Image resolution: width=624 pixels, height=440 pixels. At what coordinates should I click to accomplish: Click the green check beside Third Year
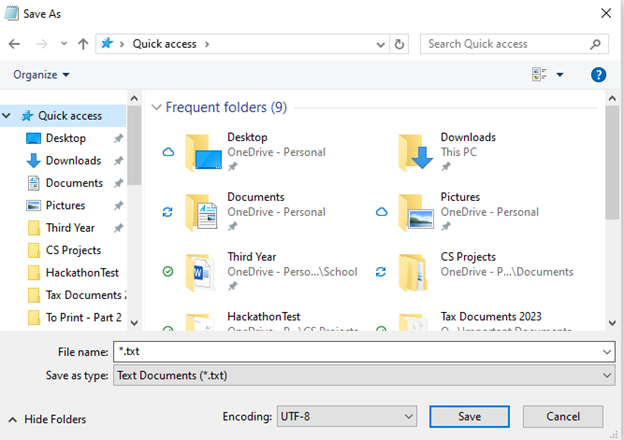click(x=168, y=272)
